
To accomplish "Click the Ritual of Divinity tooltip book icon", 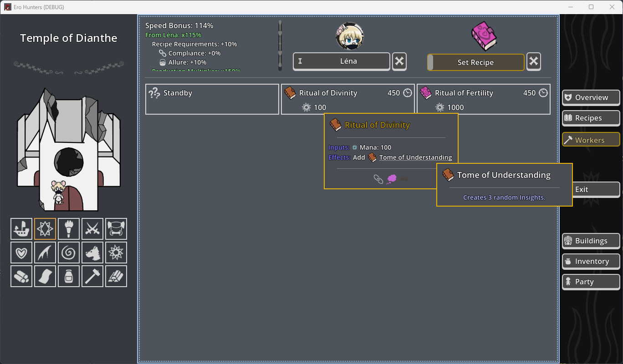I will pyautogui.click(x=336, y=125).
